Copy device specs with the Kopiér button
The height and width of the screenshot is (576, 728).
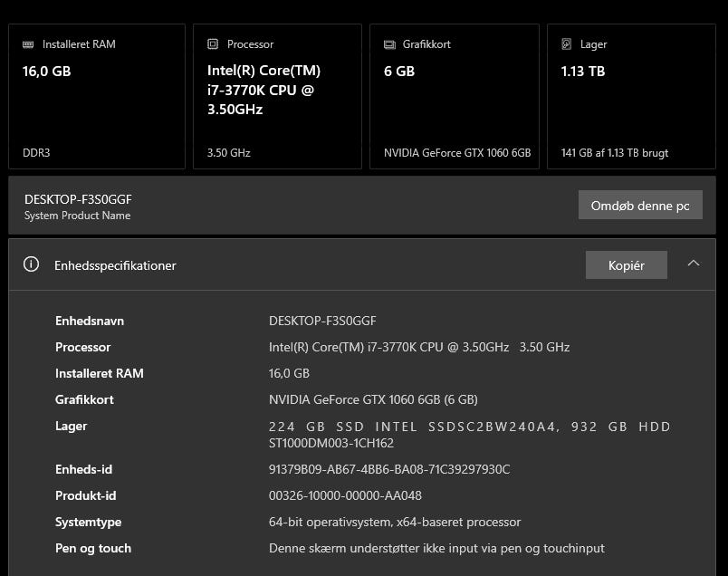(626, 265)
